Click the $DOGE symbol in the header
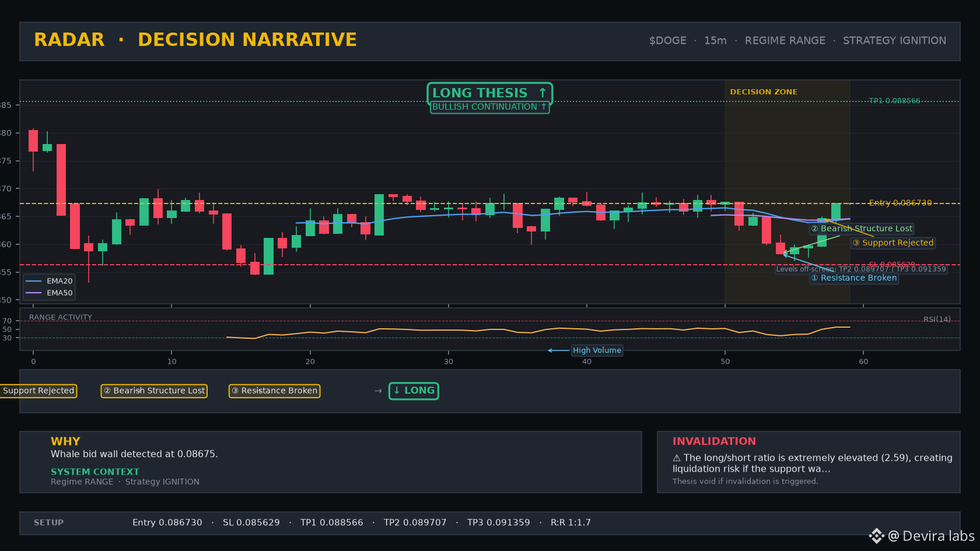980x551 pixels. coord(668,41)
